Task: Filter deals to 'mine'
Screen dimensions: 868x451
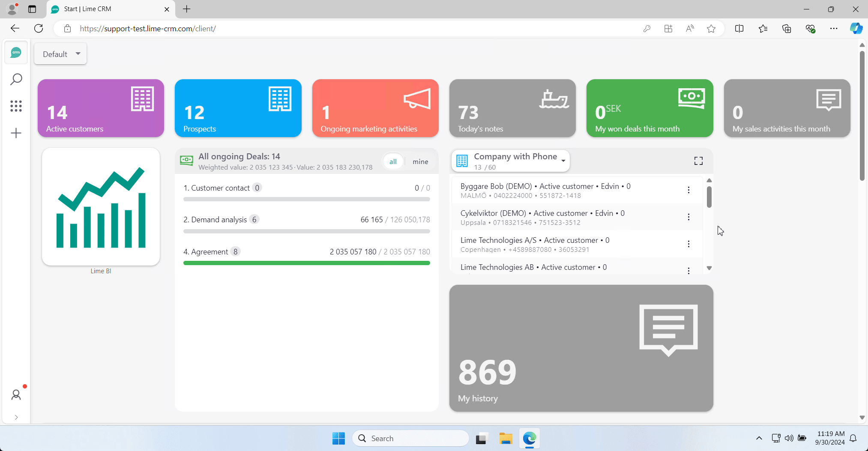Action: click(420, 161)
